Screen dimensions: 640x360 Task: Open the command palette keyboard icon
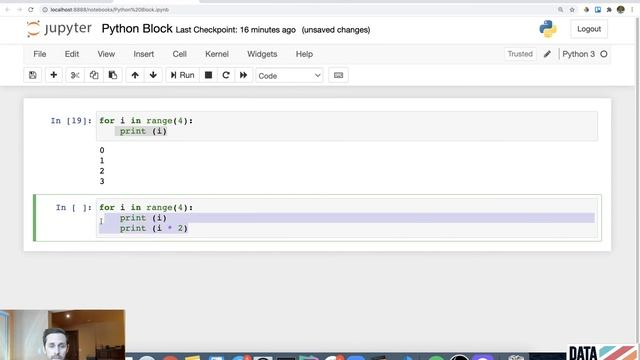(x=338, y=75)
